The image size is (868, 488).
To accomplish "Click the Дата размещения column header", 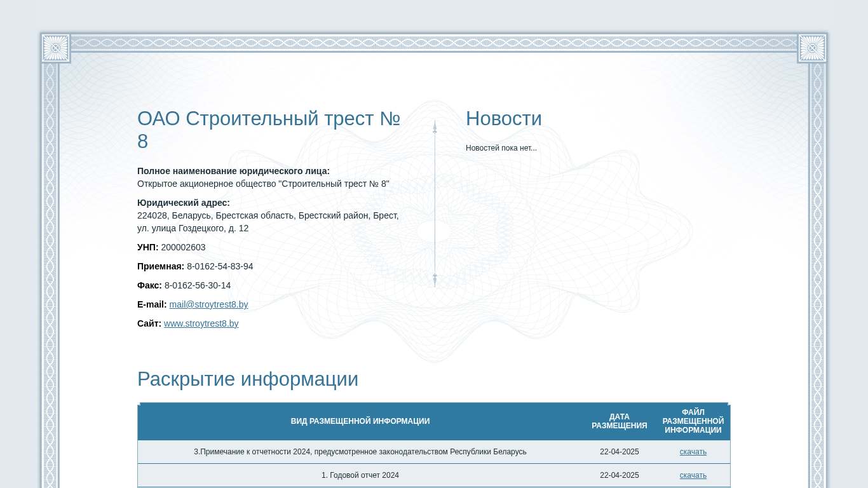I will point(619,421).
